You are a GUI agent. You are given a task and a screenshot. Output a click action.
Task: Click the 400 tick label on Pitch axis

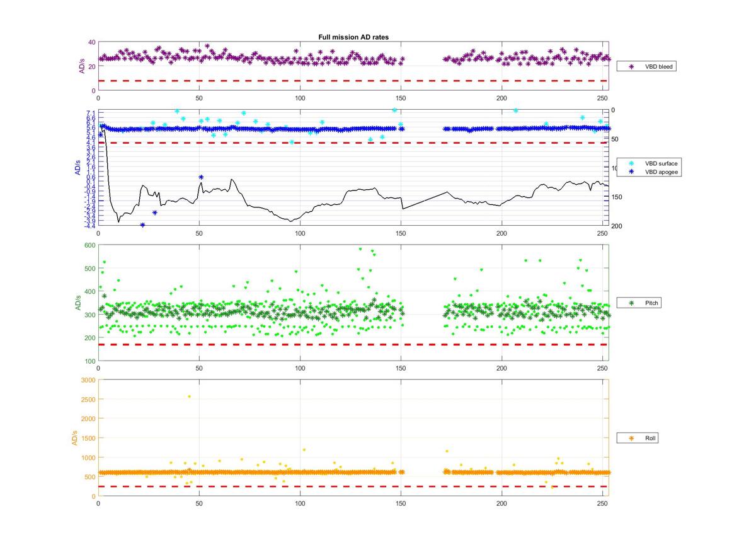(x=89, y=292)
